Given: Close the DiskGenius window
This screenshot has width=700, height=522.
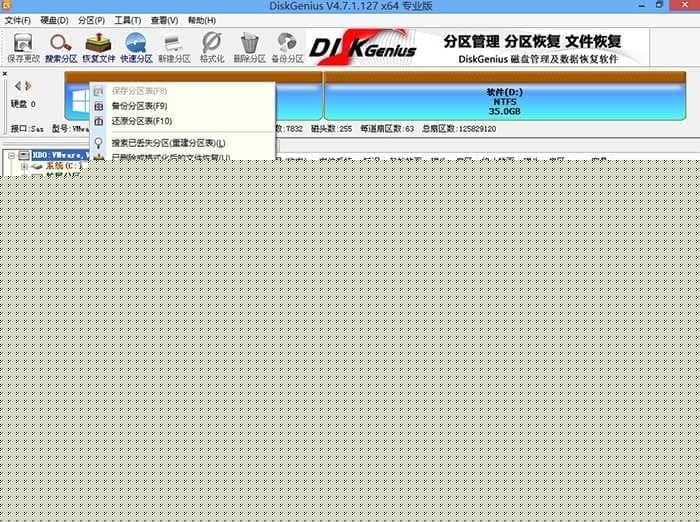Looking at the screenshot, I should [685, 5].
